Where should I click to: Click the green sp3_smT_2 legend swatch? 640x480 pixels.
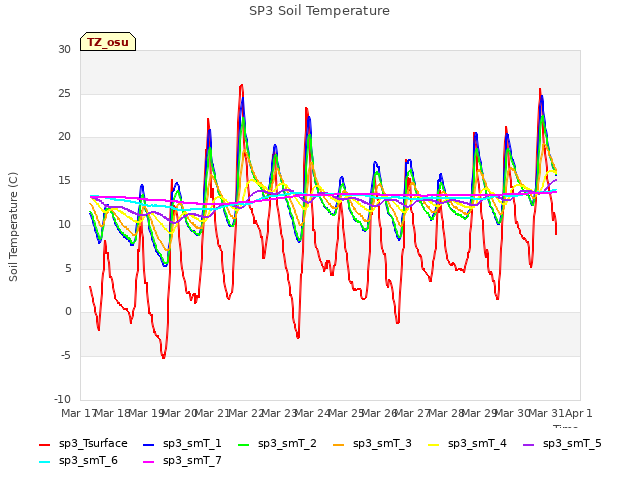244,444
